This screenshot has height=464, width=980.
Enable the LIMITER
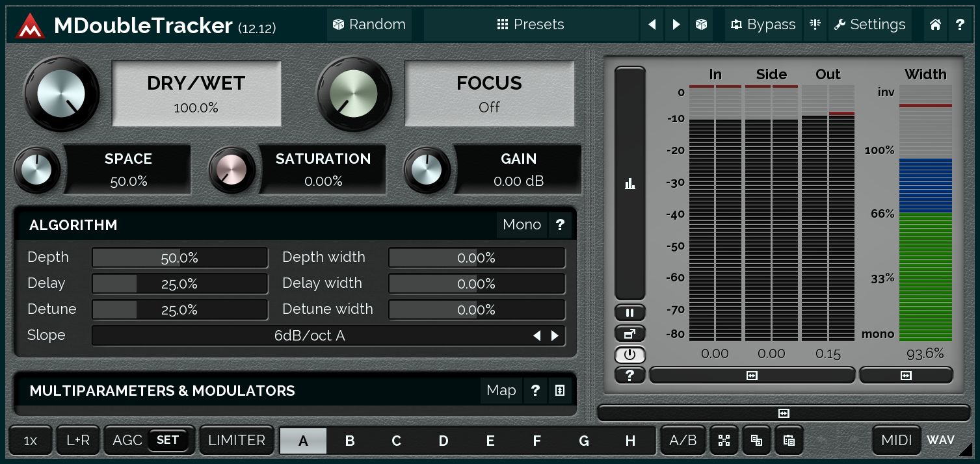[237, 440]
